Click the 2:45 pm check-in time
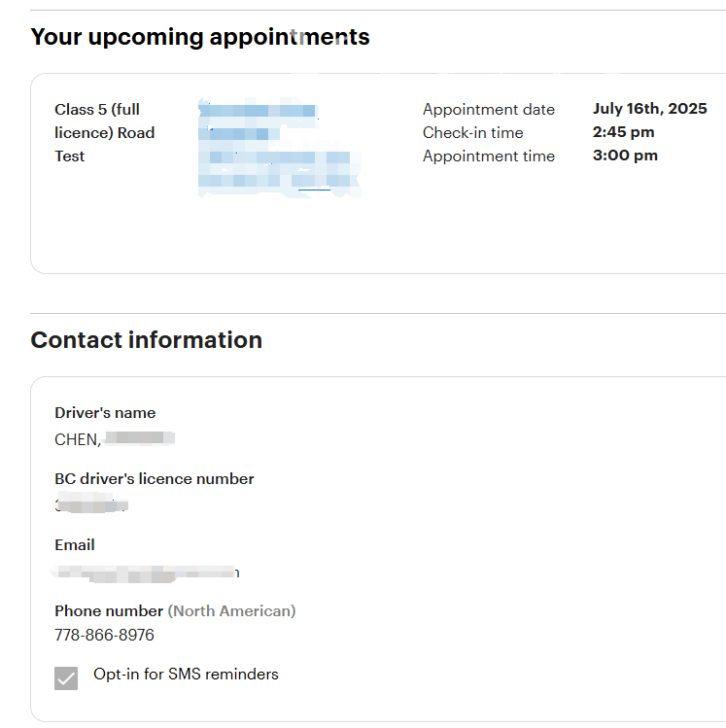Image resolution: width=726 pixels, height=728 pixels. [623, 132]
